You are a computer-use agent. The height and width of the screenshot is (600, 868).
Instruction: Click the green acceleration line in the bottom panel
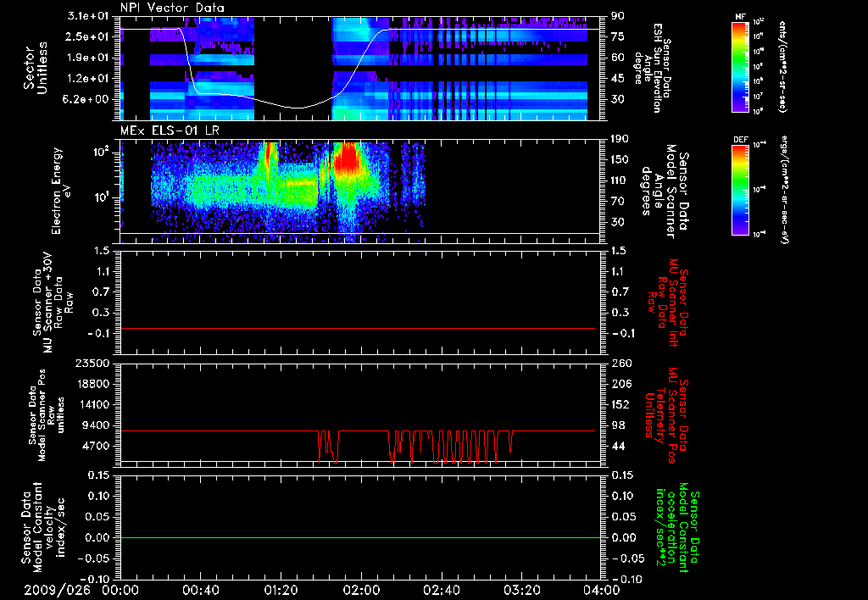tap(360, 537)
